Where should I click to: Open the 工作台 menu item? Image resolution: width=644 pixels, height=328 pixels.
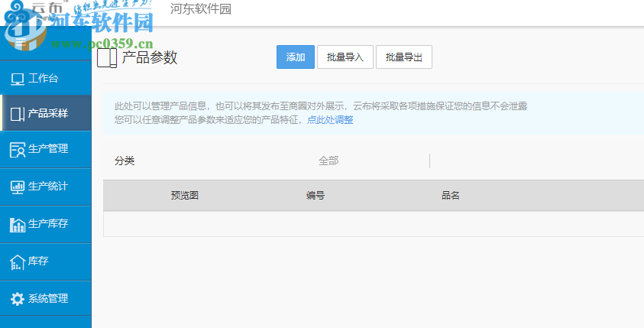tap(46, 78)
